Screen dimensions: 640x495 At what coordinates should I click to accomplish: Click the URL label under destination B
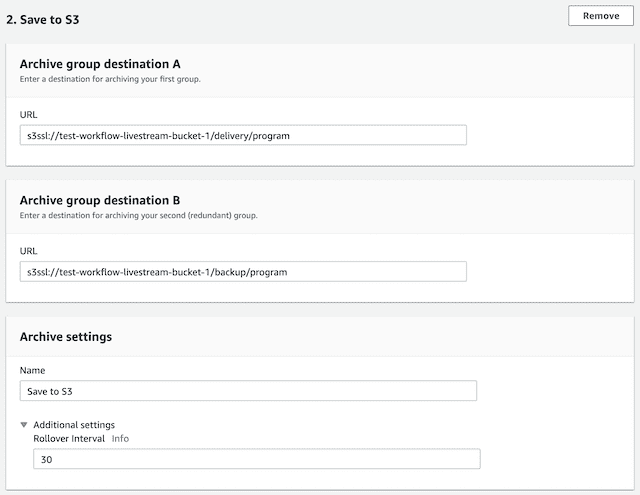click(x=29, y=251)
